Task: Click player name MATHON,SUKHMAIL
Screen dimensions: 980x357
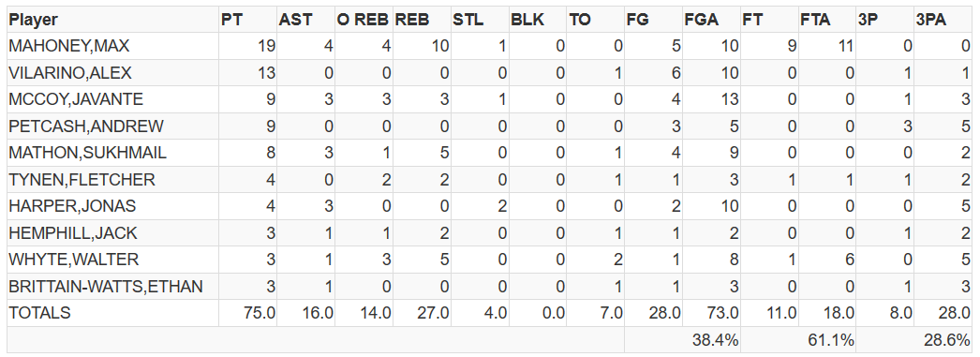Action: click(x=87, y=153)
